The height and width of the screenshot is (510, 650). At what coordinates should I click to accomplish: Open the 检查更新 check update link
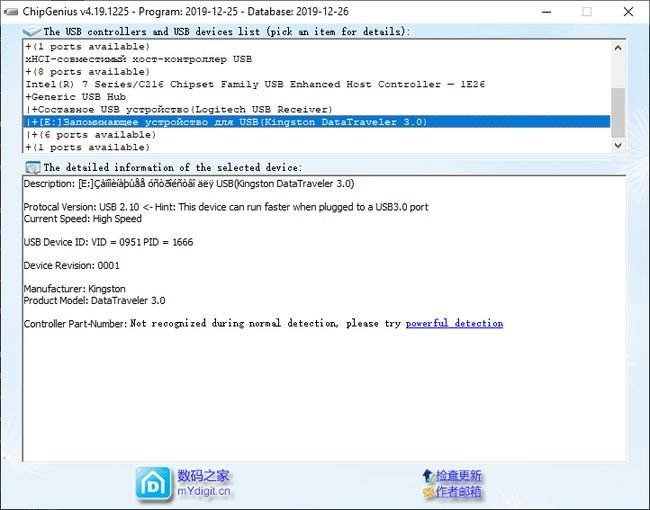click(458, 476)
